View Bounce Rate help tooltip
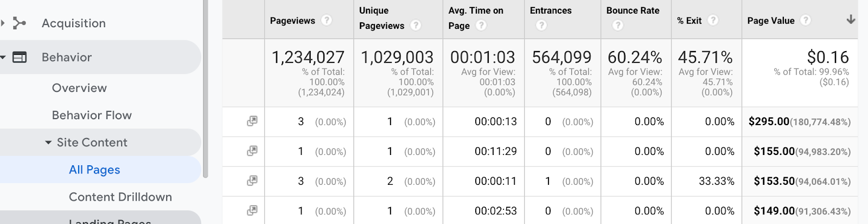Viewport: 868px width, 224px height. click(x=617, y=26)
